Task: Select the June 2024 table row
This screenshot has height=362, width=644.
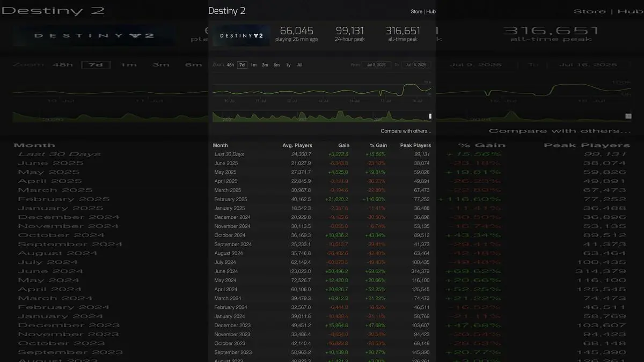Action: (x=322, y=271)
